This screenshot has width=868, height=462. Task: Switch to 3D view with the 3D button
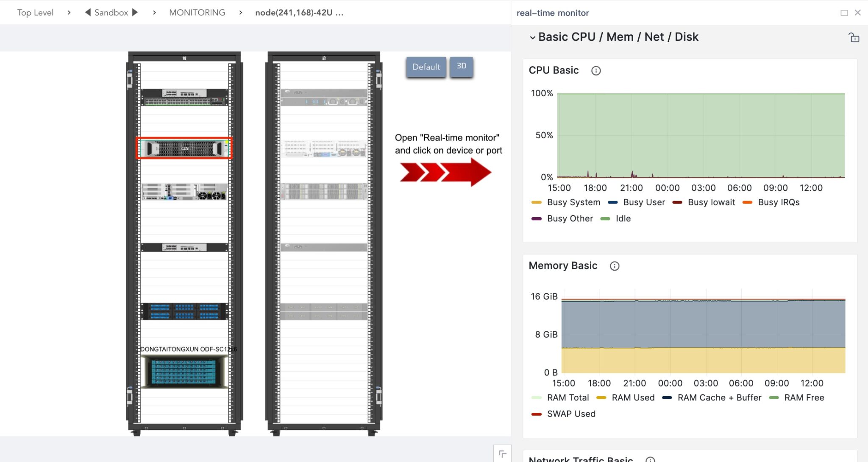[x=462, y=66]
